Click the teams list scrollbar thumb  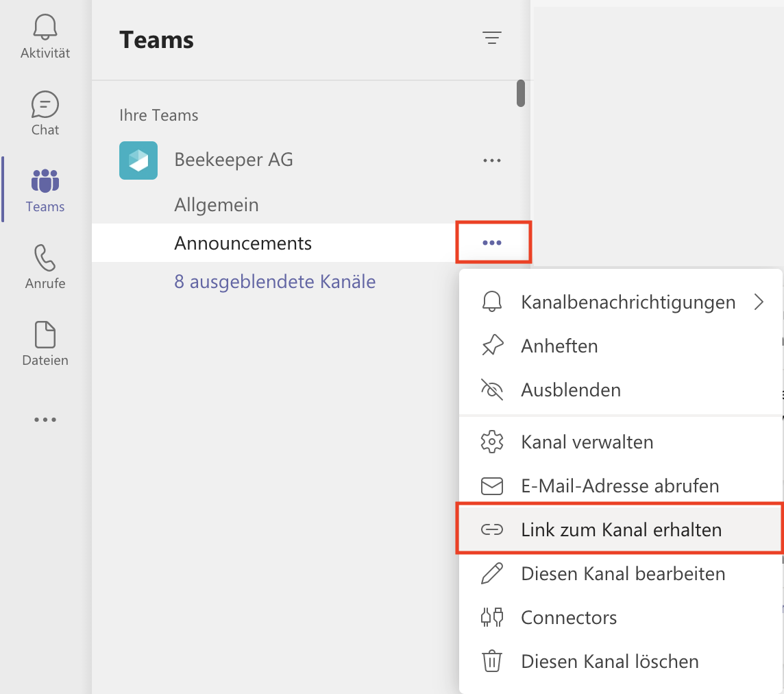tap(521, 93)
